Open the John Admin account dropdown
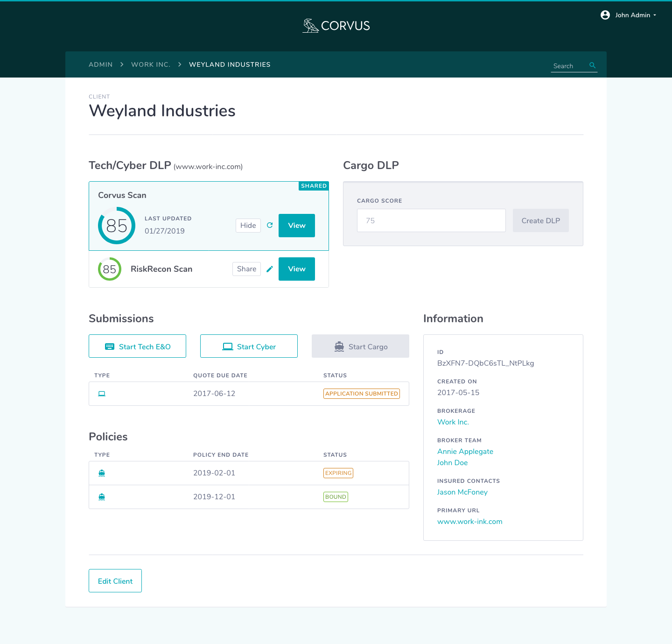672x644 pixels. pos(632,15)
